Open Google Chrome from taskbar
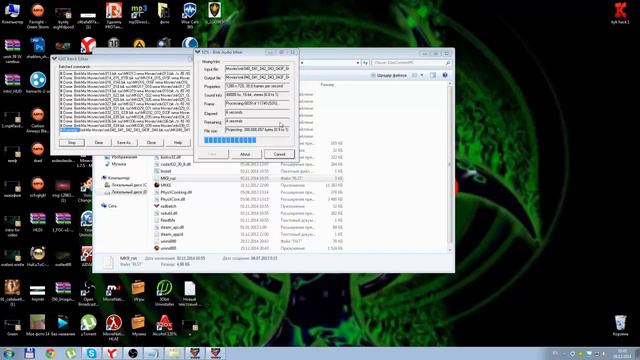 (x=50, y=353)
